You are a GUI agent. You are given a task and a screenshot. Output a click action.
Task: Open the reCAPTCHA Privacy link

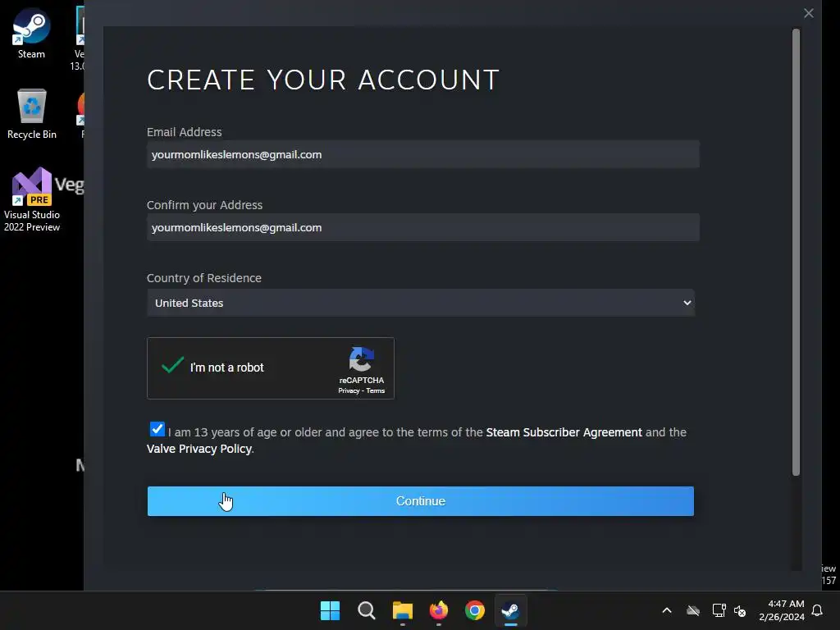(x=349, y=390)
